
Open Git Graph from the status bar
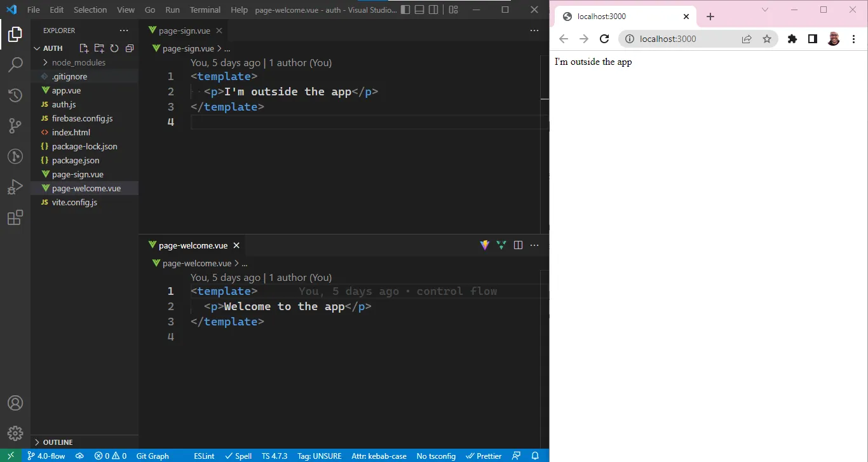(x=153, y=456)
